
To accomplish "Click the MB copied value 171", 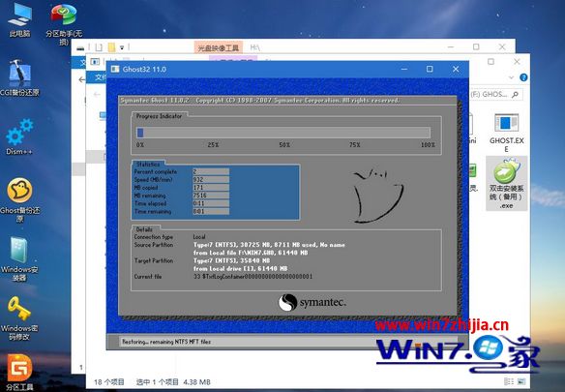I will click(x=211, y=188).
